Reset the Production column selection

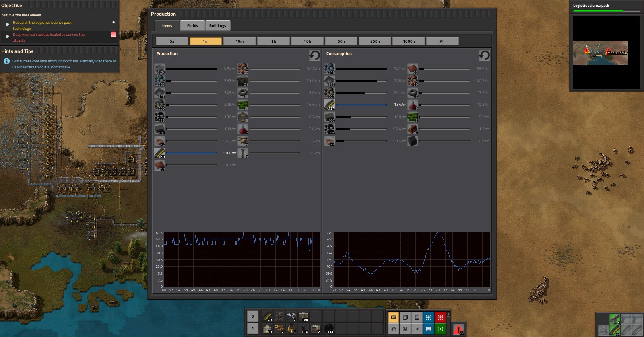[314, 55]
